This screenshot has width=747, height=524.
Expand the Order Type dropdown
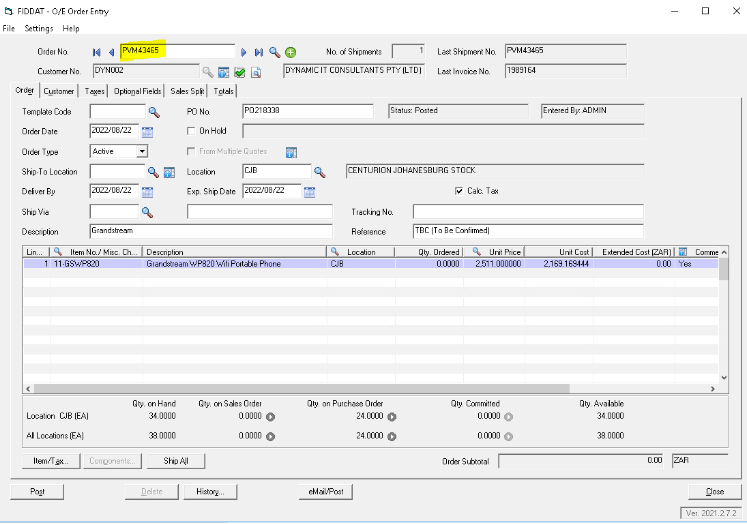pos(142,151)
